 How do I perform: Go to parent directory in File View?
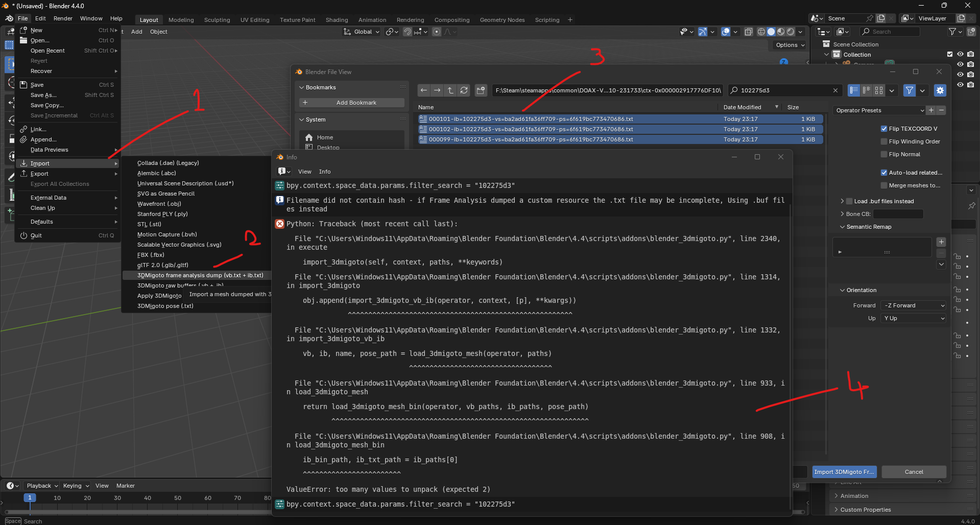pyautogui.click(x=450, y=90)
